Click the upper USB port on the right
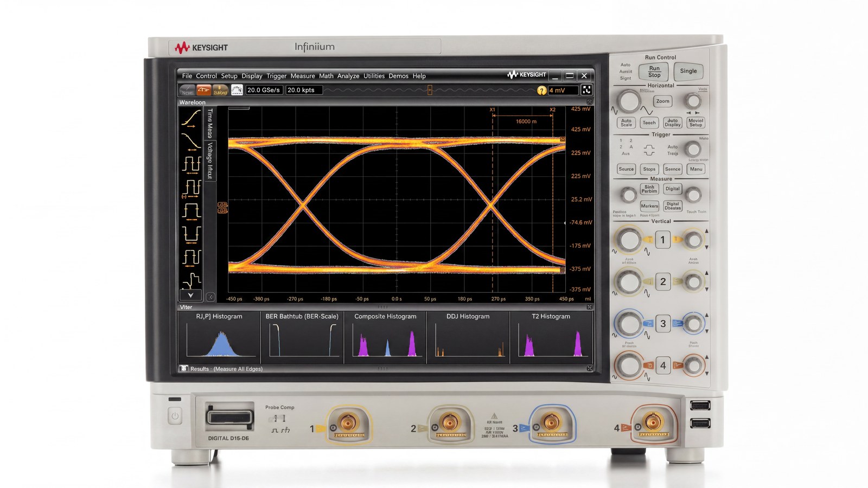Image resolution: width=868 pixels, height=488 pixels. [x=700, y=405]
